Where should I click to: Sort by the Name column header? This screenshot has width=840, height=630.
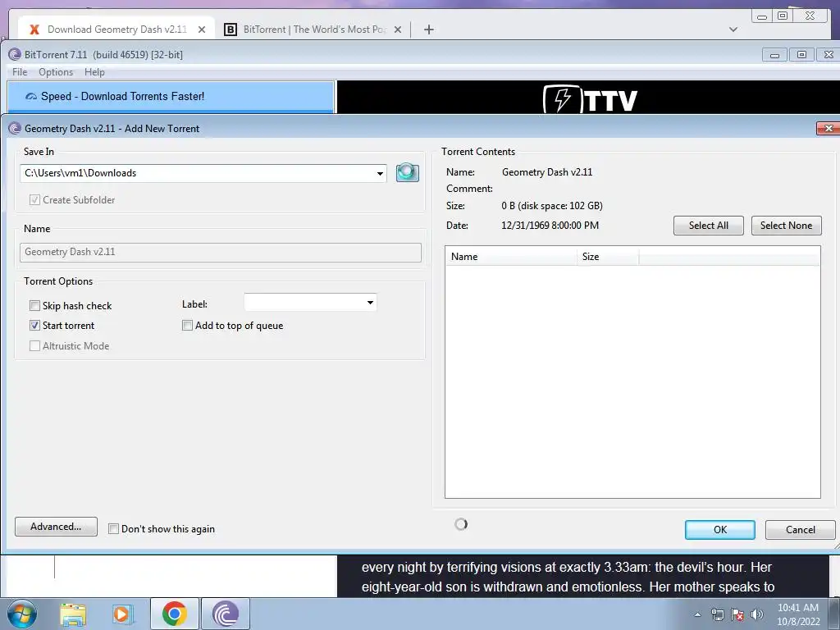tap(511, 257)
